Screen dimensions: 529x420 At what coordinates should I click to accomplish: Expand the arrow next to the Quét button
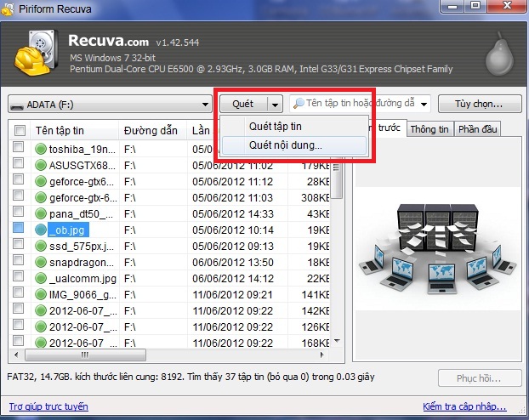tap(275, 105)
